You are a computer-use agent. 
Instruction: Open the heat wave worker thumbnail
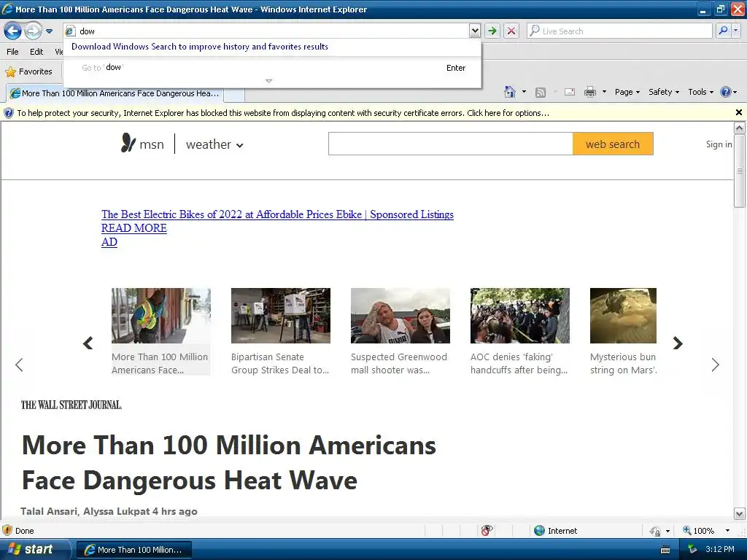pos(161,315)
